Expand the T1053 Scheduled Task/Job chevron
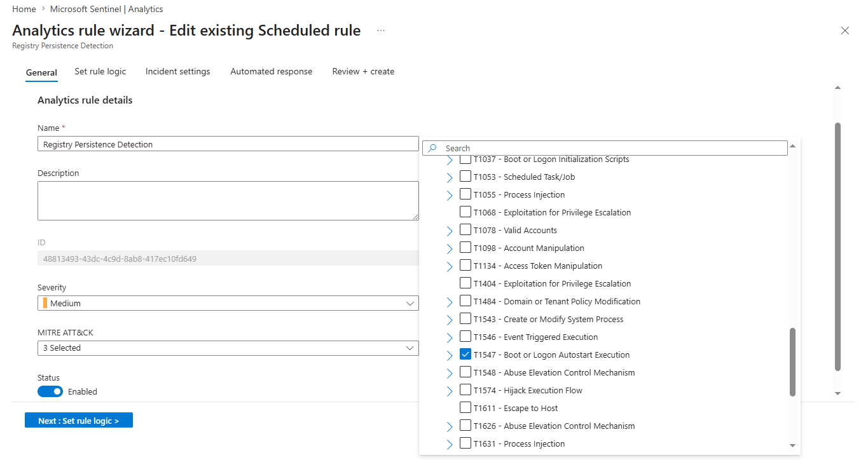Viewport: 868px width, 460px height. [x=450, y=177]
